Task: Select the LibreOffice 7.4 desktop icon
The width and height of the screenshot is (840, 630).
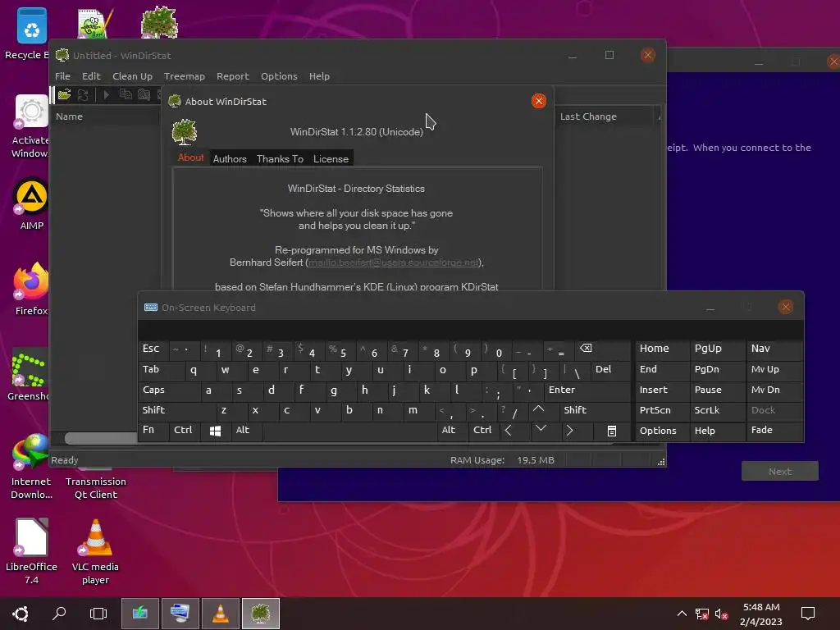Action: pyautogui.click(x=31, y=551)
